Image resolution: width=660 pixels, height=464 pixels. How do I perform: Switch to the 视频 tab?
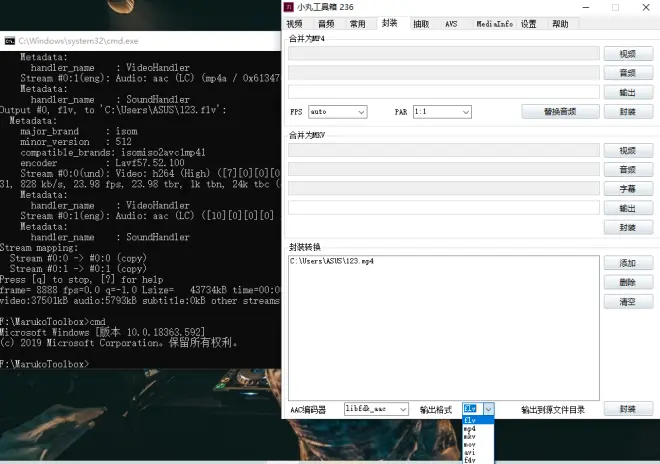pyautogui.click(x=294, y=24)
